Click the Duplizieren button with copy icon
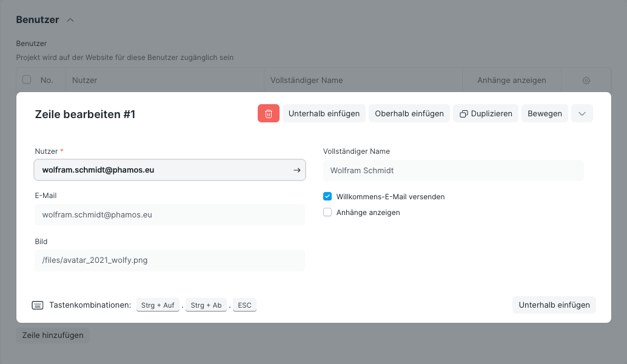 [486, 114]
